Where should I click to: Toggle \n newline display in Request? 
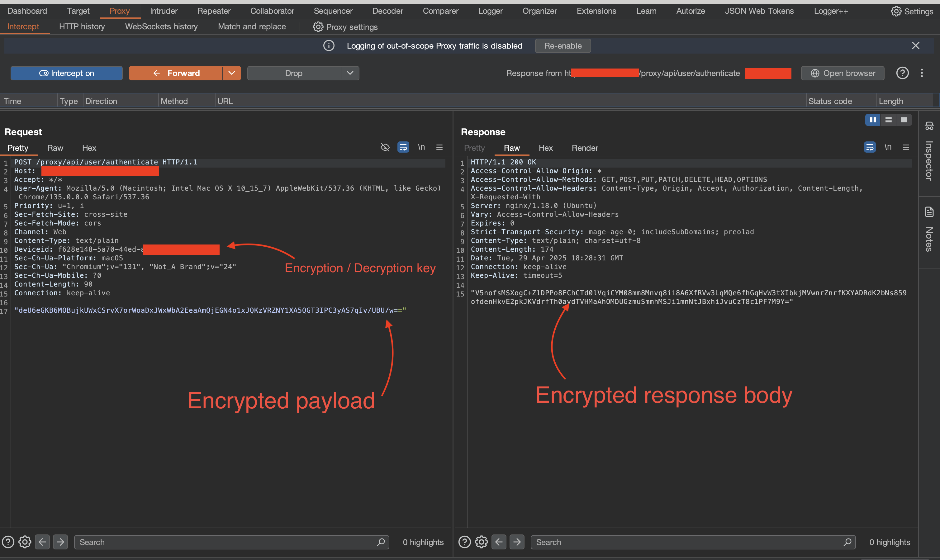tap(421, 147)
